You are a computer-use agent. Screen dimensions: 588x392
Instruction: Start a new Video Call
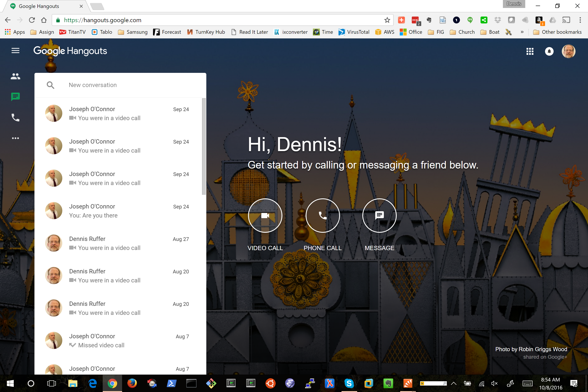point(265,216)
